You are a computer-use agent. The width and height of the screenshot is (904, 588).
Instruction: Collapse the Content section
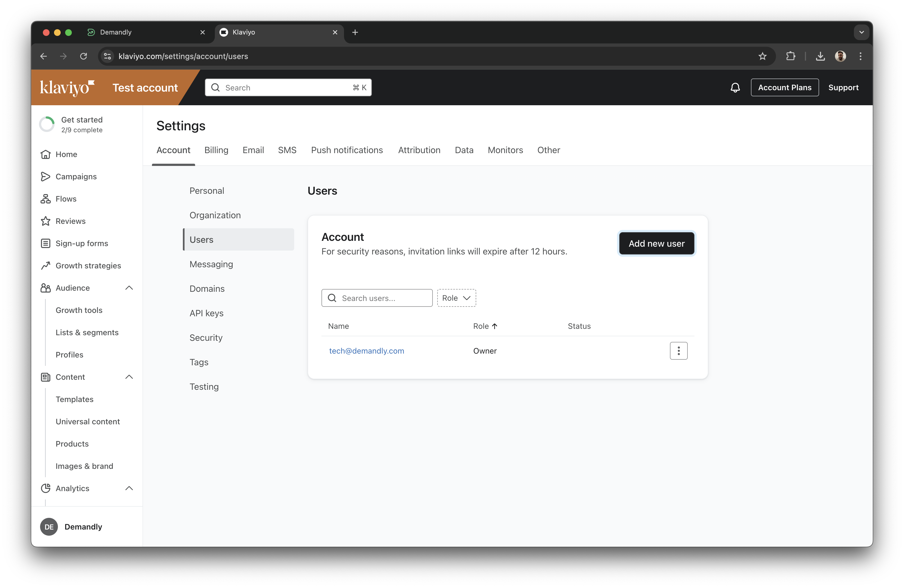pos(129,377)
